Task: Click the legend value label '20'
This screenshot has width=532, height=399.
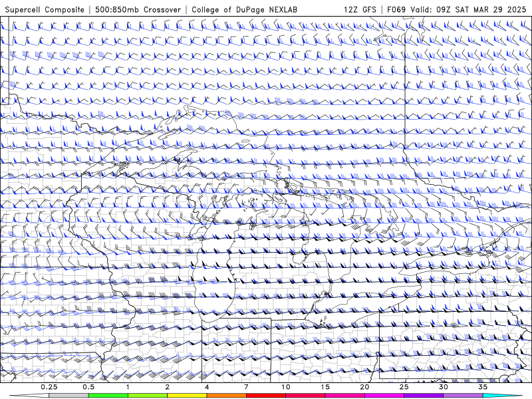Action: [364, 387]
